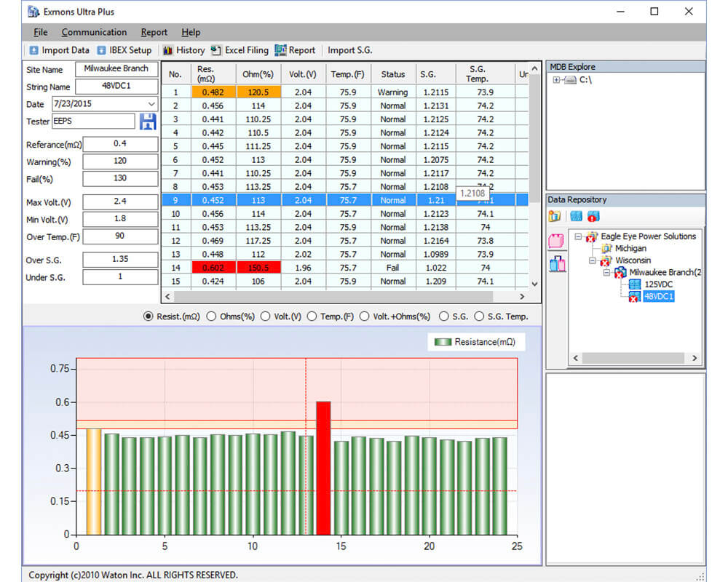
Task: Select the Volt.(V) radio button
Action: (265, 316)
